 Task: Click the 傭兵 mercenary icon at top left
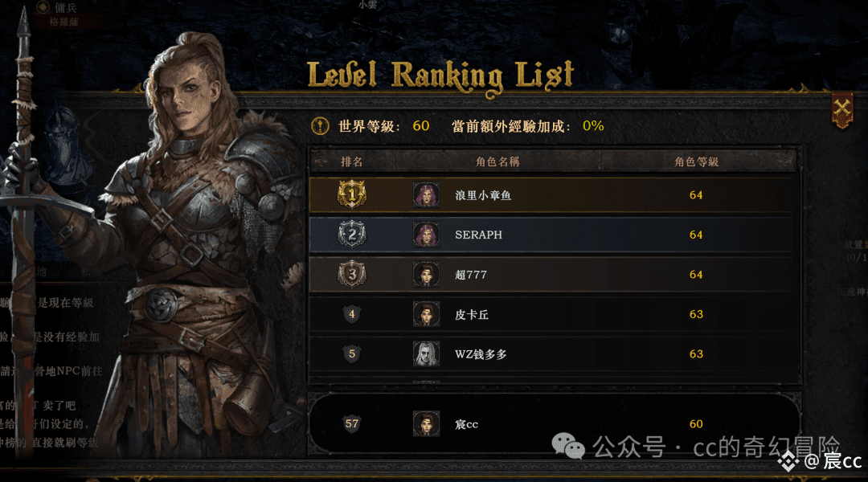point(43,7)
